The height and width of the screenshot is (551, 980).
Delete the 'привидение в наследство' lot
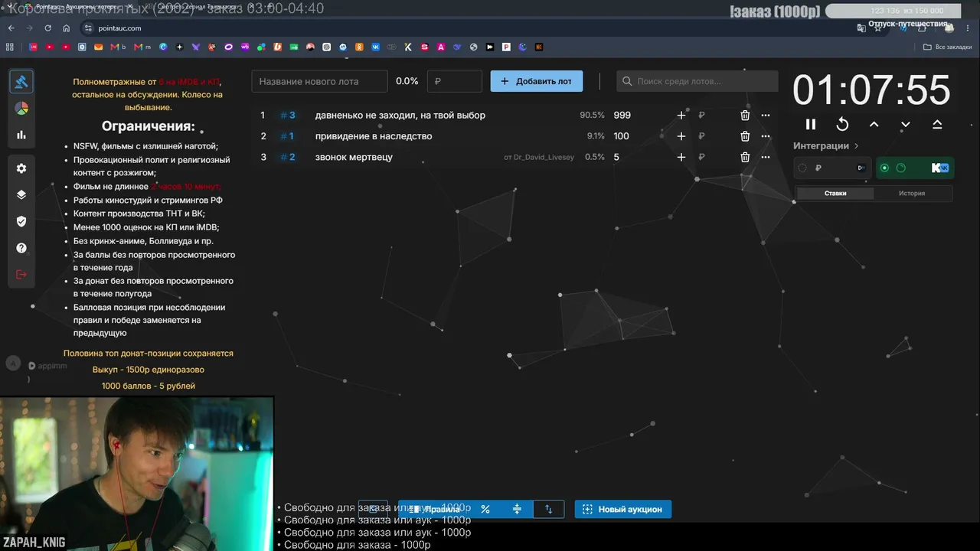(x=745, y=136)
